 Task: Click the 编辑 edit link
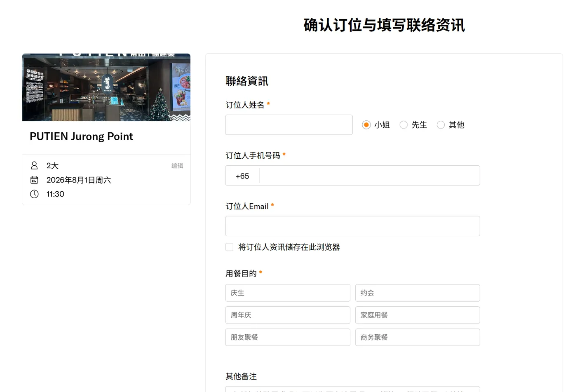click(x=177, y=166)
